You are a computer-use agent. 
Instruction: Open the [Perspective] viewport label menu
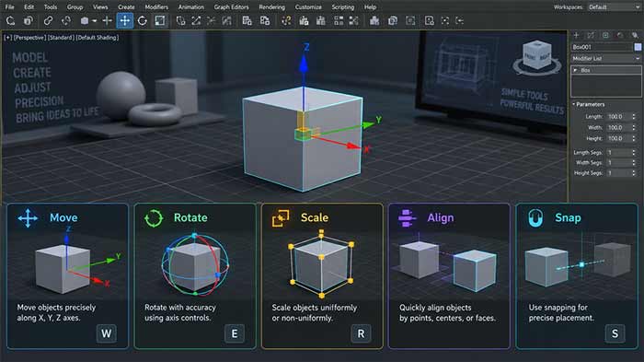29,38
